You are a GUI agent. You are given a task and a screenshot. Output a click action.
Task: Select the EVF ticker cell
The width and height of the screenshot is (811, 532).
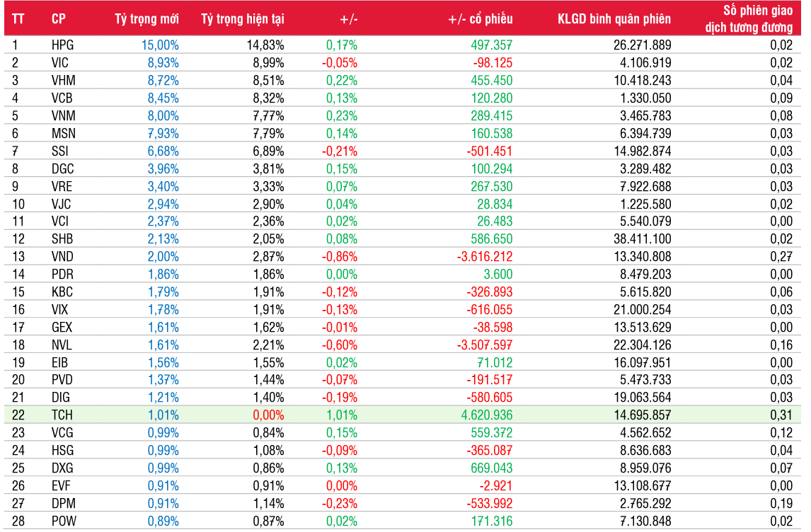(x=61, y=486)
